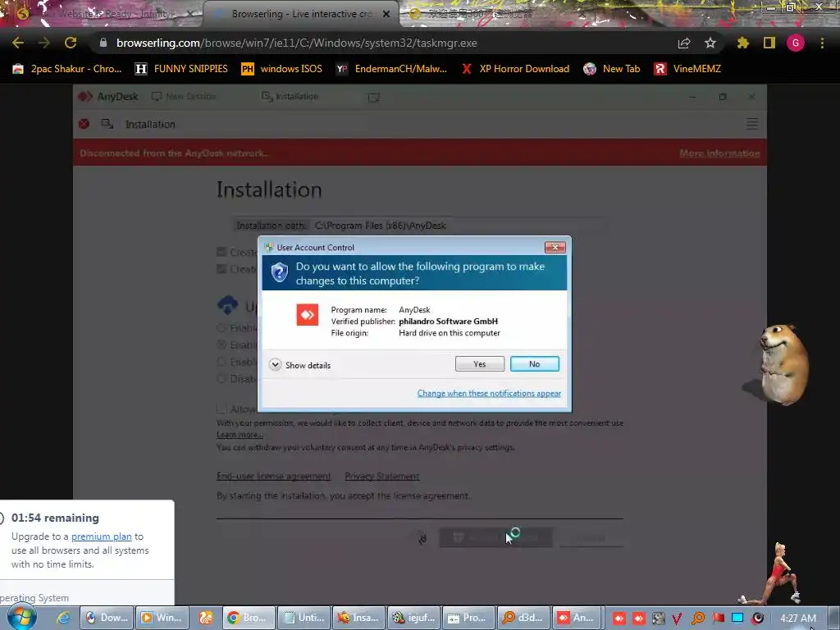Launch Internet Explorer from the taskbar
This screenshot has height=630, width=840.
pos(63,618)
